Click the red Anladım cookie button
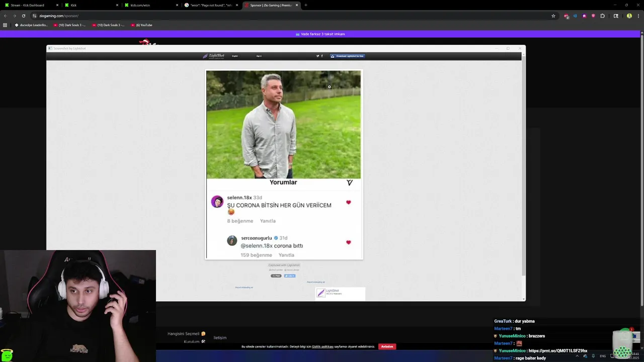The image size is (644, 362). [387, 346]
